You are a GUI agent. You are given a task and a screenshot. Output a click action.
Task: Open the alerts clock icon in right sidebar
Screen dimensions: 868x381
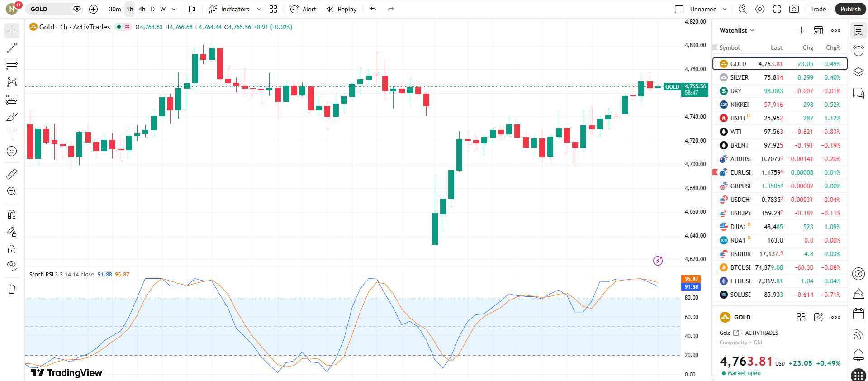pyautogui.click(x=858, y=51)
